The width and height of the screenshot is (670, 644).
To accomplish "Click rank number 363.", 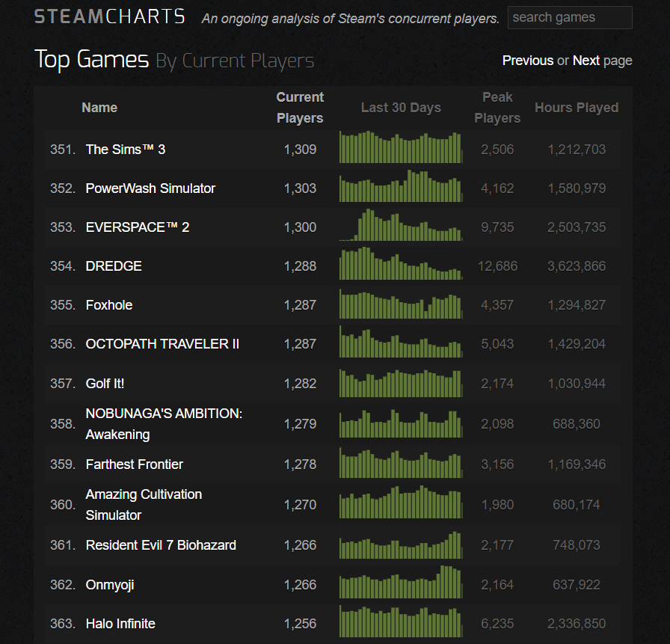I will click(x=63, y=624).
